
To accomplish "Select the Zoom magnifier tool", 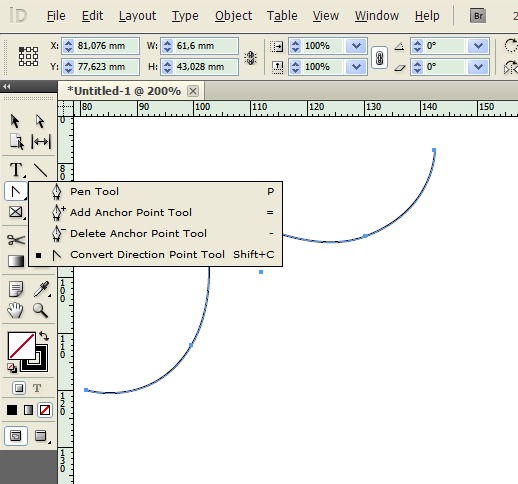I will click(x=40, y=310).
